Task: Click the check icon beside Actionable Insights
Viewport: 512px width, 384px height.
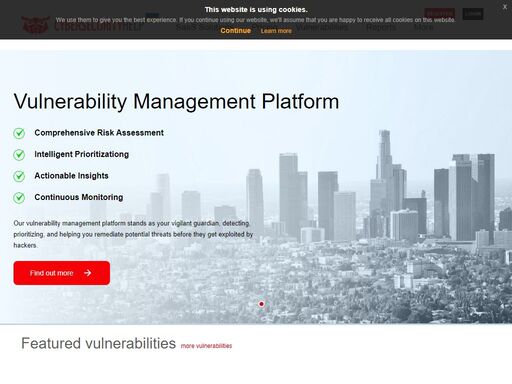Action: (19, 176)
